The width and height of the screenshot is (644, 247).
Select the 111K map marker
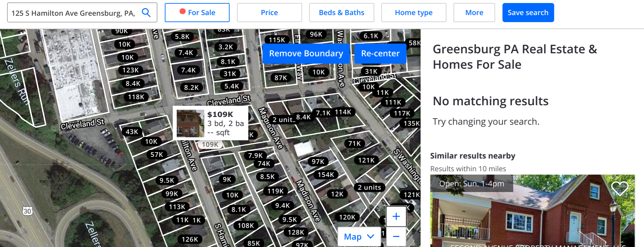pos(393,102)
